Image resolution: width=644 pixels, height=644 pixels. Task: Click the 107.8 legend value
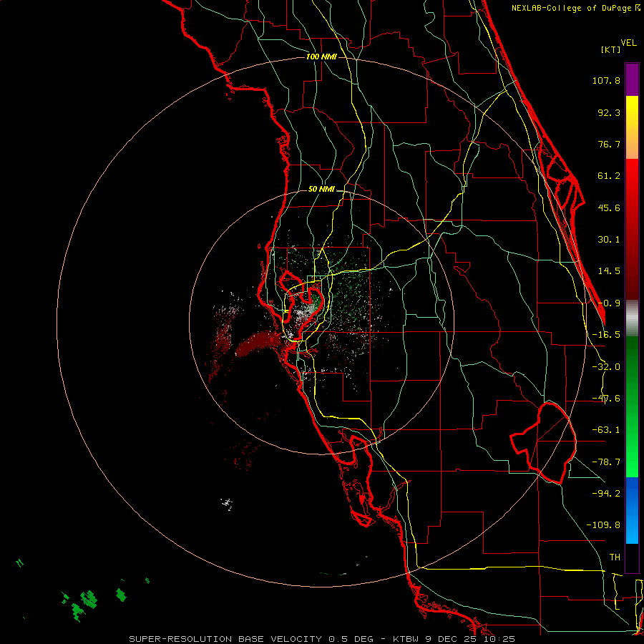[606, 80]
